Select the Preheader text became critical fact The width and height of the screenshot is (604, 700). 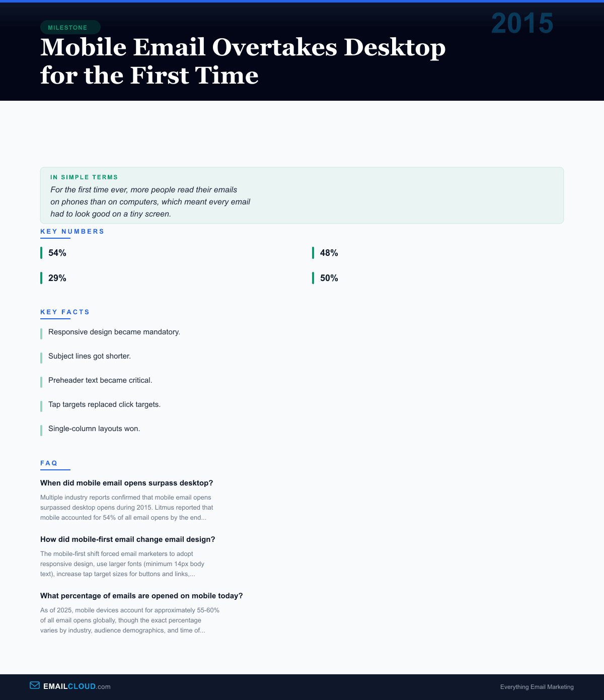coord(100,380)
